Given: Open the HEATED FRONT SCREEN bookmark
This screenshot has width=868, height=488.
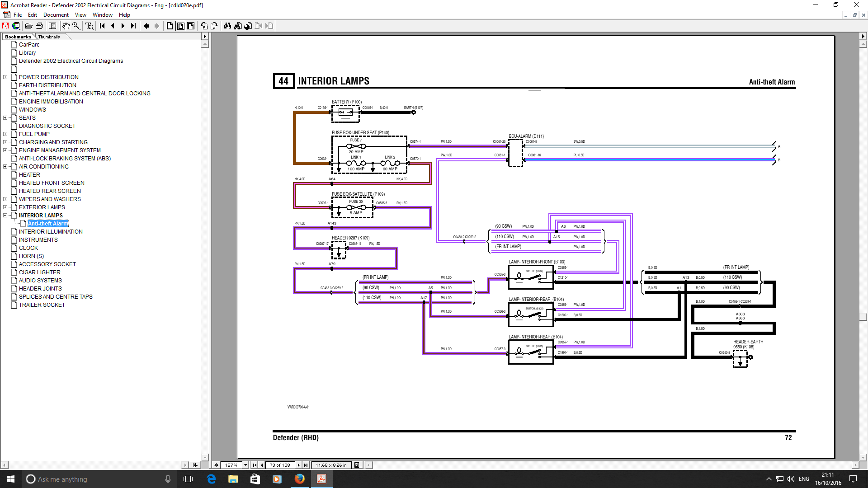Looking at the screenshot, I should [52, 183].
